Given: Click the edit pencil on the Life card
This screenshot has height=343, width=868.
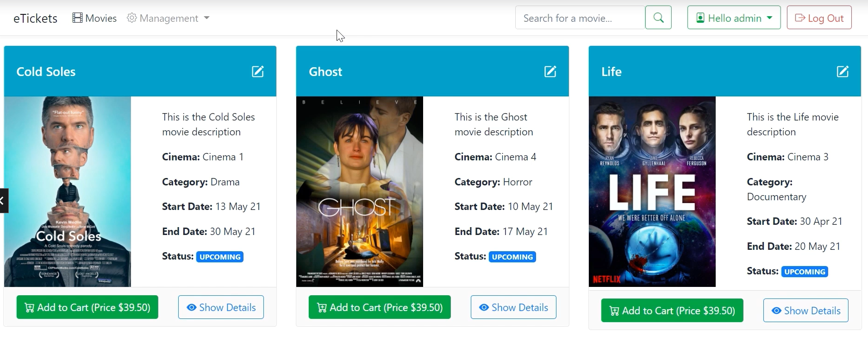Looking at the screenshot, I should (x=843, y=71).
